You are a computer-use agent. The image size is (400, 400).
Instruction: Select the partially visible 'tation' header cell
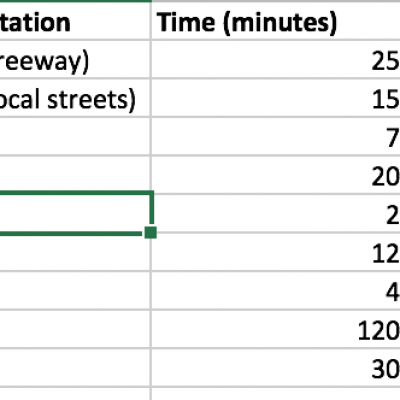(x=75, y=21)
